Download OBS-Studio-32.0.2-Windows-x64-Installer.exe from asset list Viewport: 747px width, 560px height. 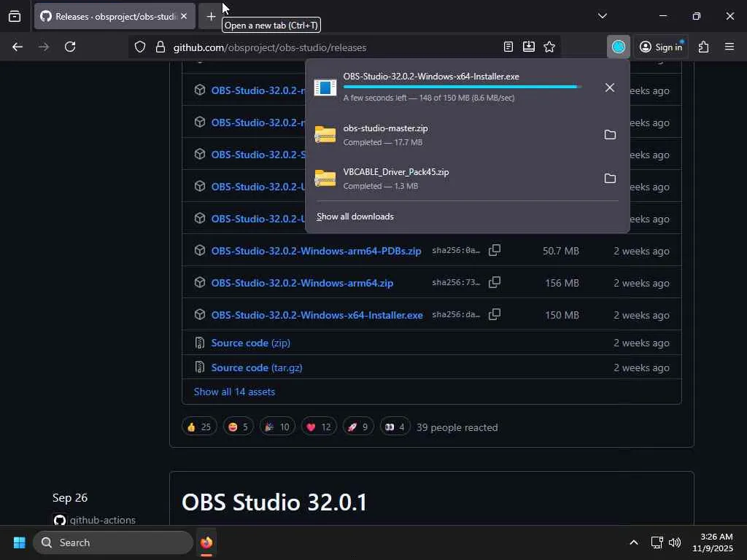(x=317, y=315)
